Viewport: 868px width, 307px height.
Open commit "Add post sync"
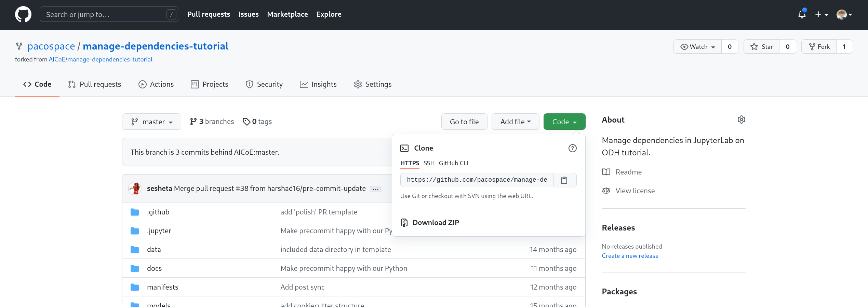pyautogui.click(x=303, y=287)
